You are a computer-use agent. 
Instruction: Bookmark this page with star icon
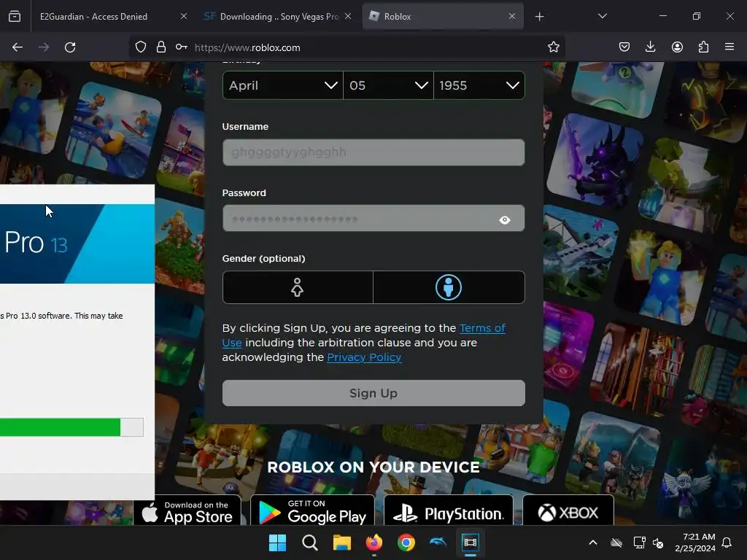click(553, 47)
